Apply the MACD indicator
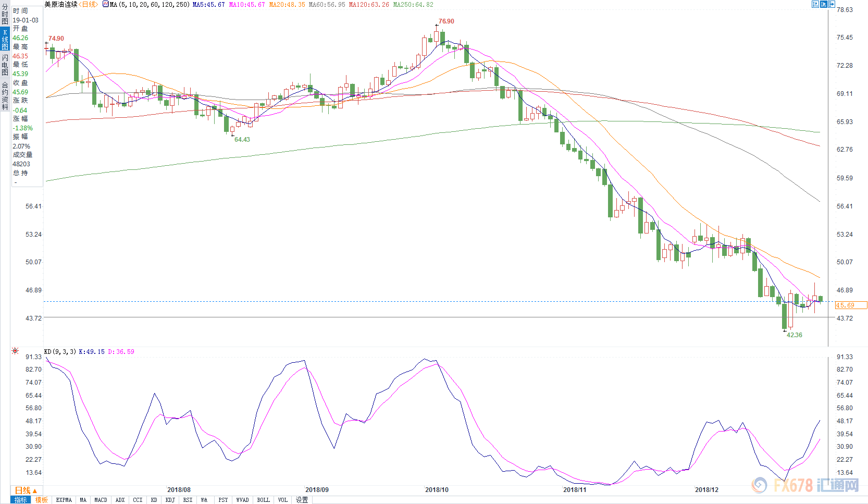 (x=101, y=500)
